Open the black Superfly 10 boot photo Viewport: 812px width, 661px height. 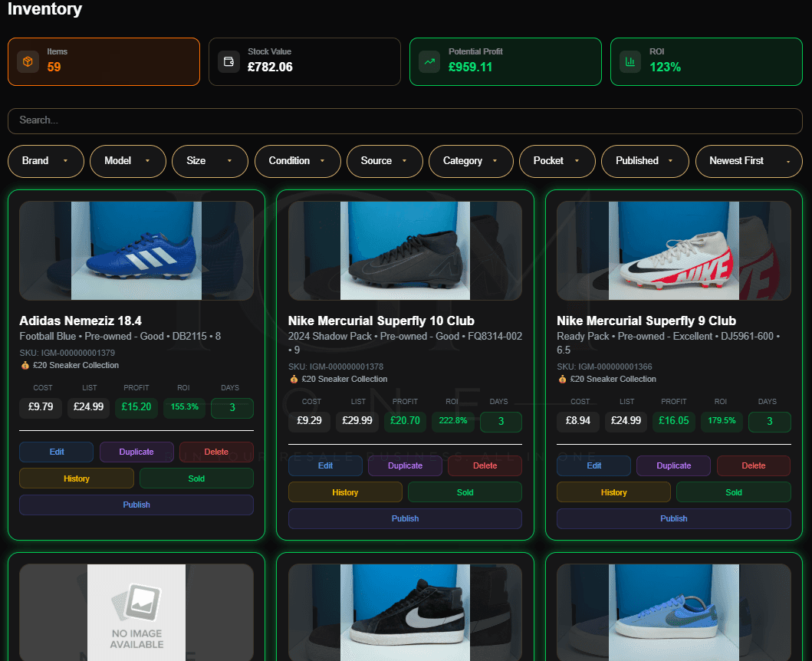(x=405, y=251)
